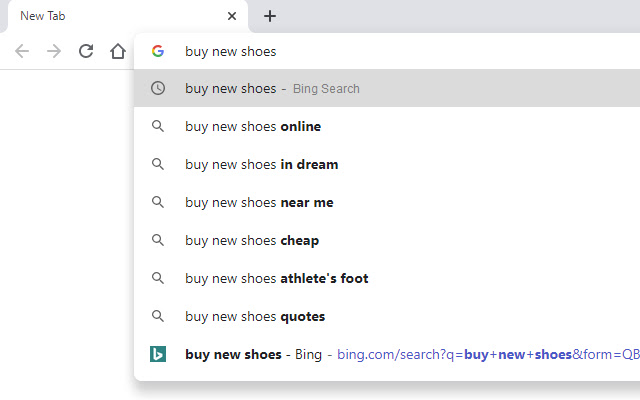
Task: Choose 'buy new shoes in dream' suggestion
Action: pos(262,164)
